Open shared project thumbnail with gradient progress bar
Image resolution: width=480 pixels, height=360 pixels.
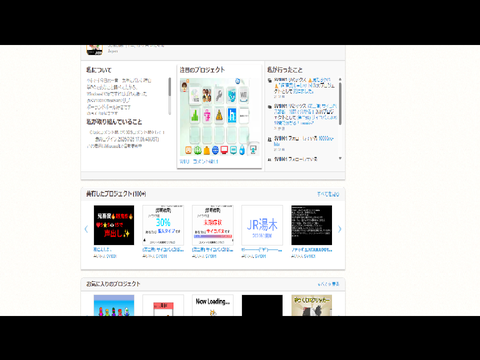[x=213, y=225]
